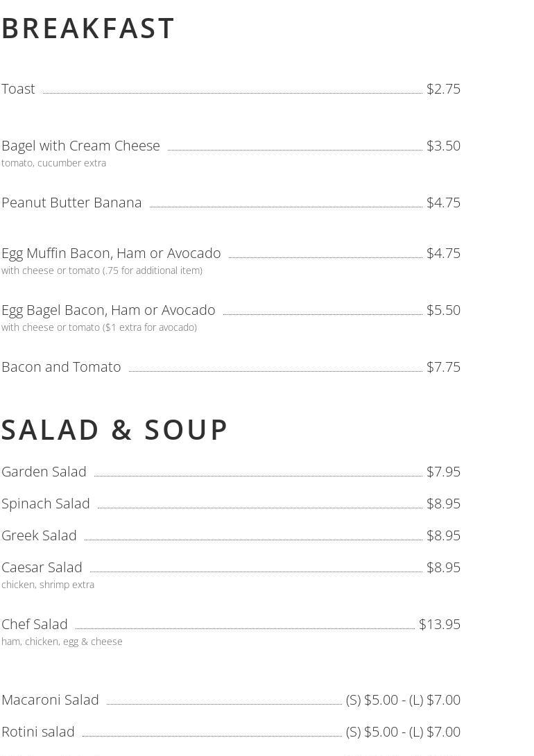Select Bacon and Tomato item
This screenshot has width=534, height=756.
[x=61, y=367]
